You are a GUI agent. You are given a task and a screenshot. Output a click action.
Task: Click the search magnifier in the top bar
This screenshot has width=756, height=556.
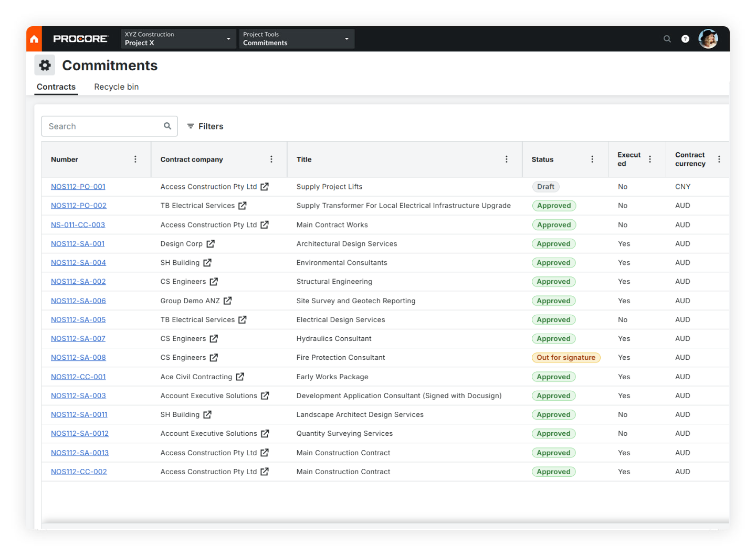point(667,38)
